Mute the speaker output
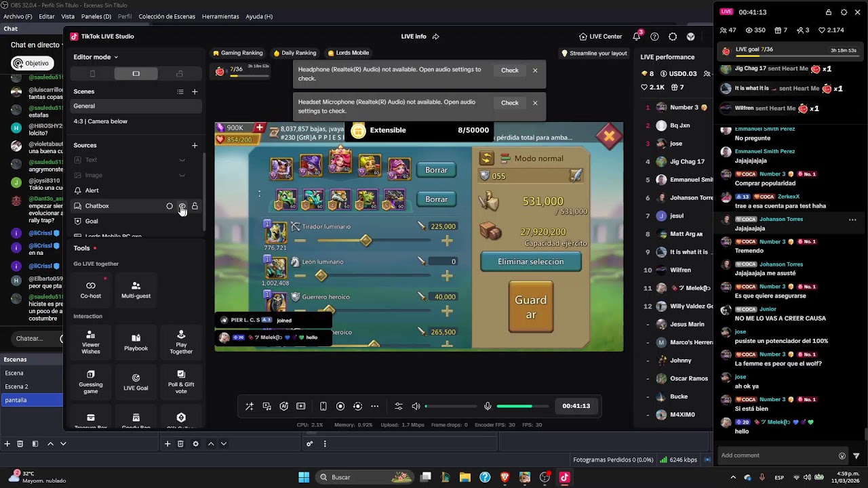The image size is (868, 488). (416, 406)
